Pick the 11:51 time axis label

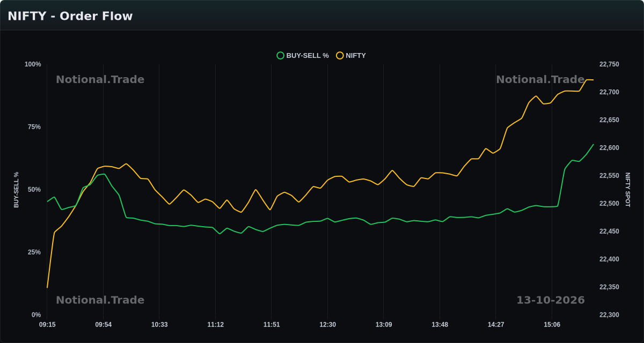(x=272, y=325)
